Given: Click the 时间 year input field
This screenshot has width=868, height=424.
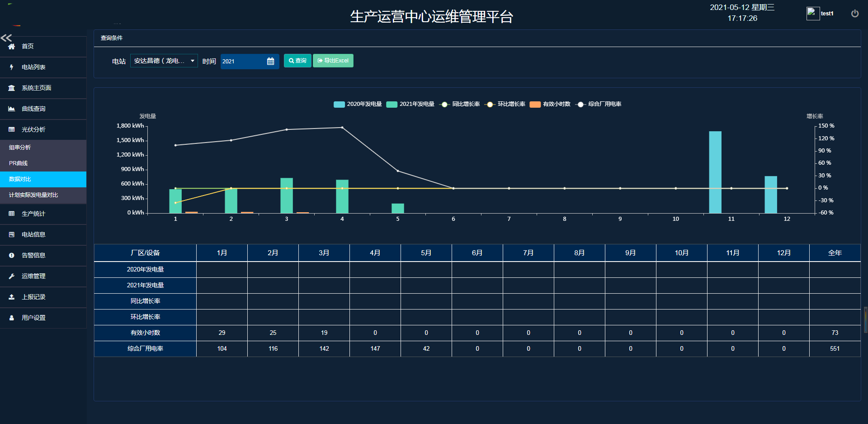Looking at the screenshot, I should (x=243, y=62).
